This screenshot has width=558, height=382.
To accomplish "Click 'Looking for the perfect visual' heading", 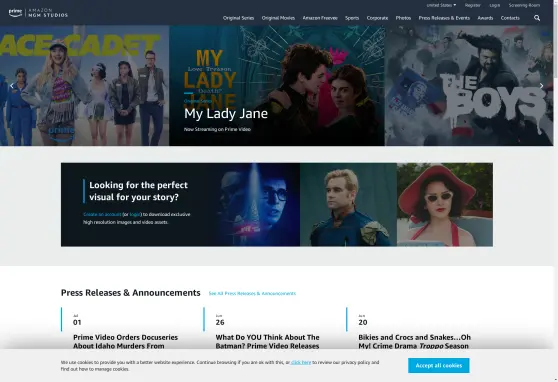I will [138, 191].
